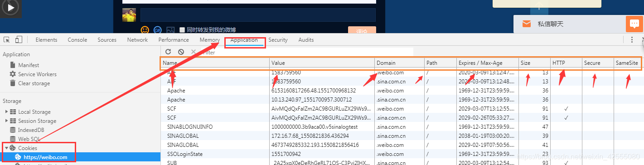The width and height of the screenshot is (644, 165).
Task: Expand the Local Storage tree node
Action: point(7,112)
